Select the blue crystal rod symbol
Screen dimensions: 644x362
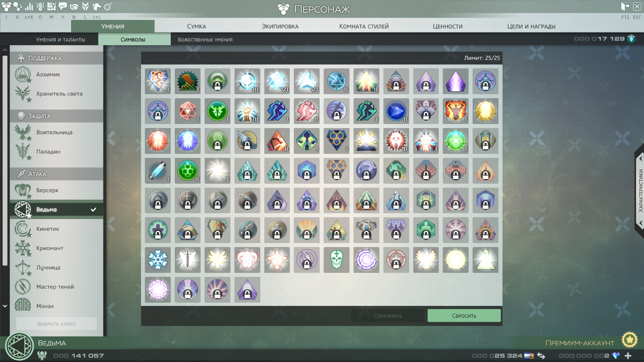pyautogui.click(x=158, y=171)
